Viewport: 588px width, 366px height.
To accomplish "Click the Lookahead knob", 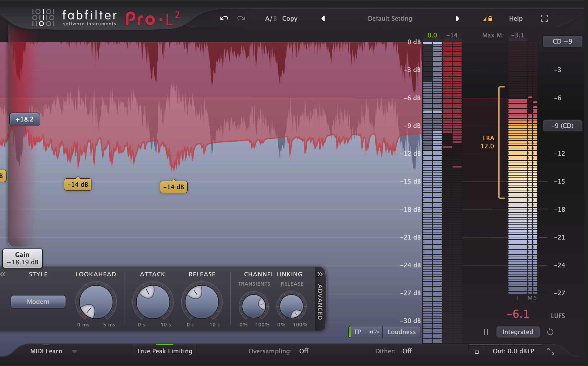I will click(x=96, y=302).
